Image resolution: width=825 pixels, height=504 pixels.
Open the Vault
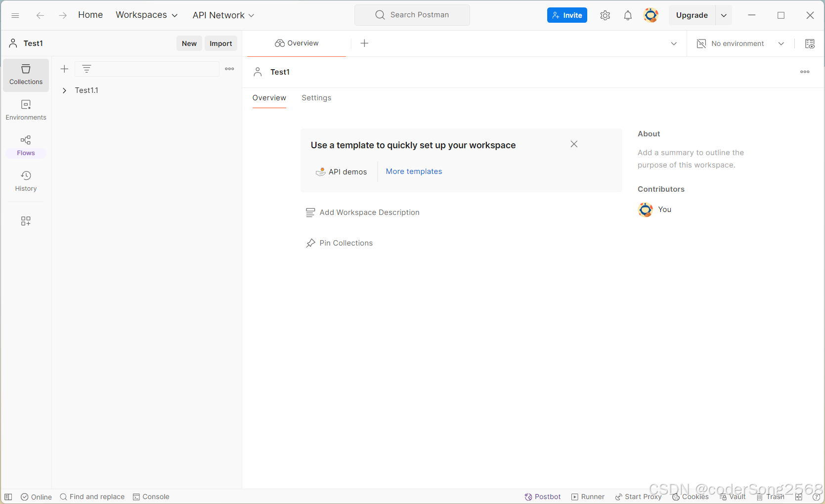point(733,497)
